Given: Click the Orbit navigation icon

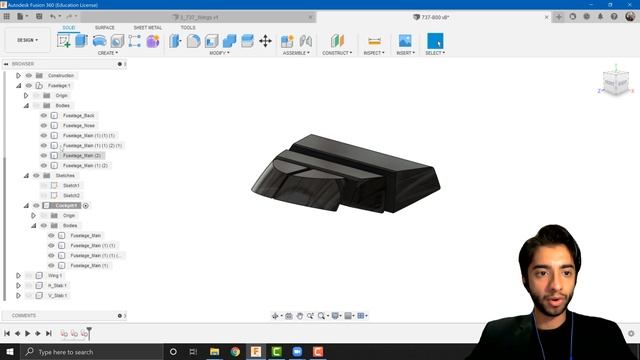Looking at the screenshot, I should click(x=275, y=316).
